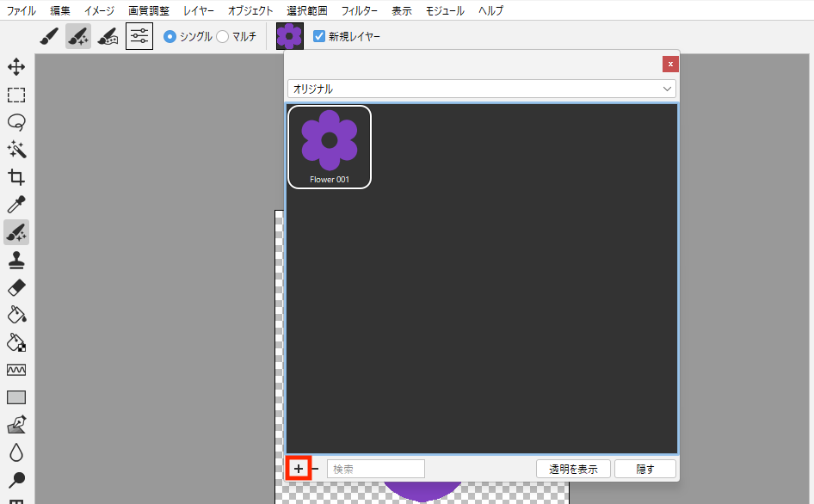Open brush settings sliders icon
814x504 pixels.
tap(139, 36)
